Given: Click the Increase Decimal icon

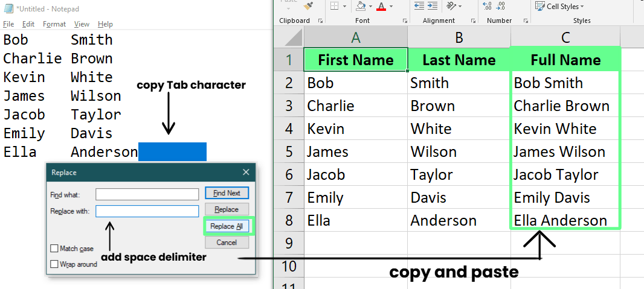Looking at the screenshot, I should [488, 6].
